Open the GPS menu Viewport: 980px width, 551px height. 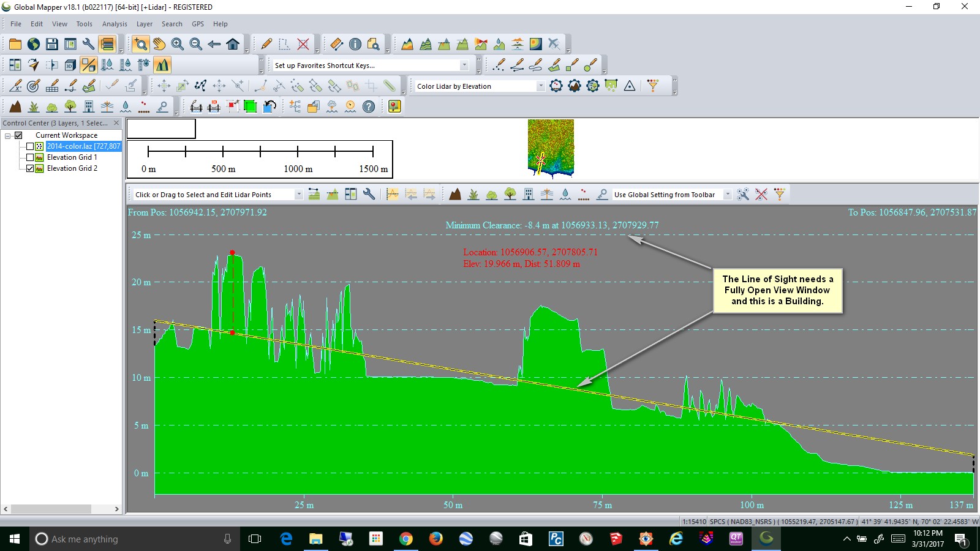point(198,24)
